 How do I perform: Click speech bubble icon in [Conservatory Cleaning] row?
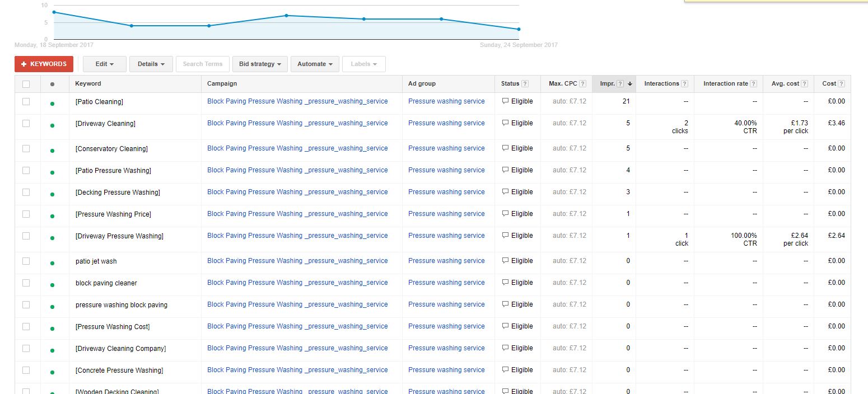[x=505, y=148]
